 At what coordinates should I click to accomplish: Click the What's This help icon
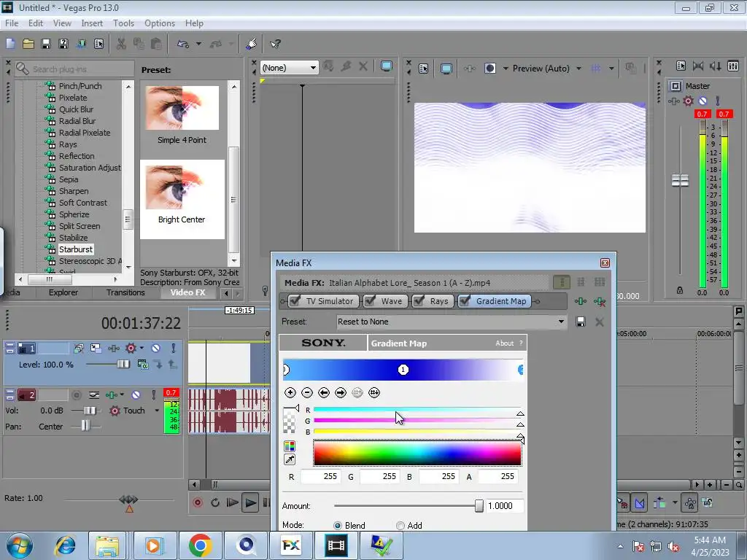275,44
